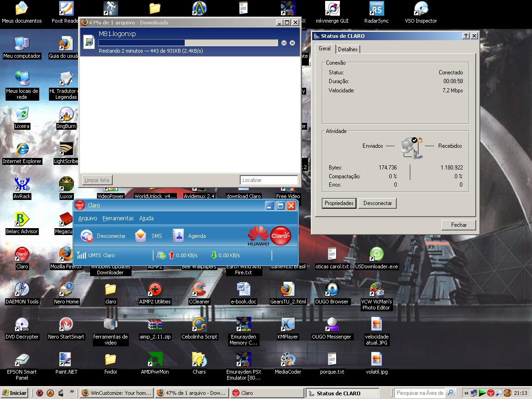Click the taskbar clock showing 21:13

point(520,393)
